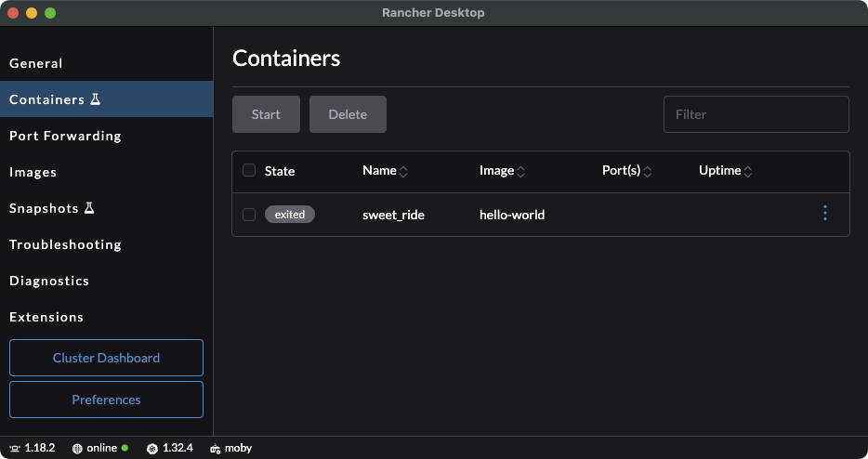Viewport: 868px width, 459px height.
Task: Switch to the Snapshots section
Action: [x=106, y=208]
